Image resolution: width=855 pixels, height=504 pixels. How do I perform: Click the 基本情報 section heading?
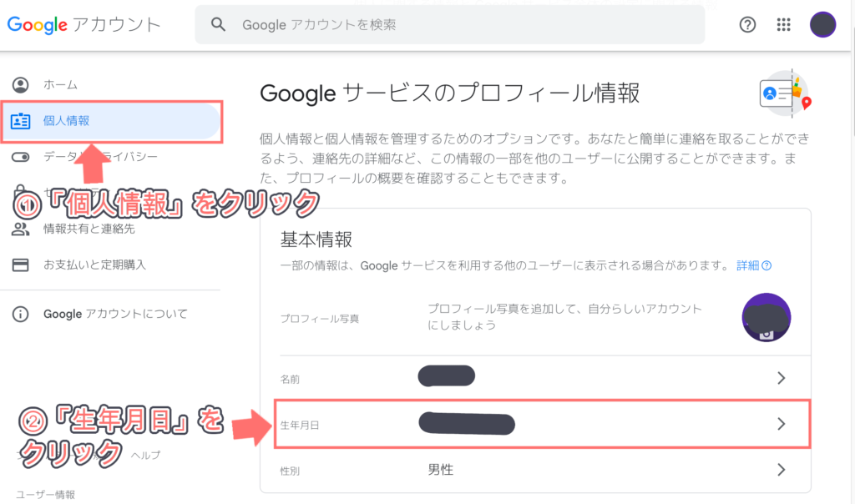point(316,239)
